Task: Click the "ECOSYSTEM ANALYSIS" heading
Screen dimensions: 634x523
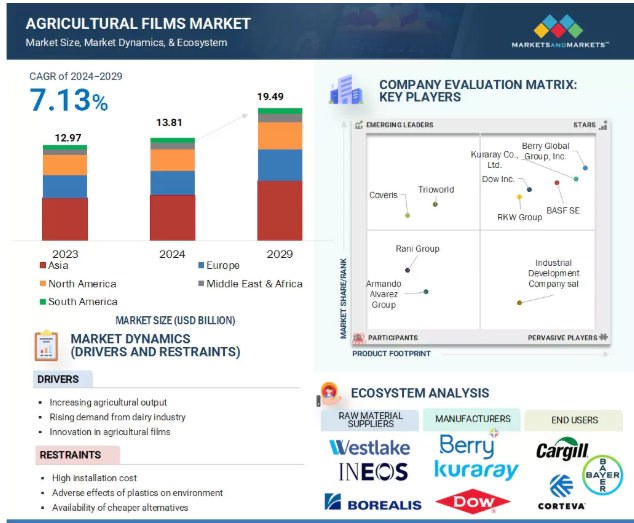Action: point(420,393)
